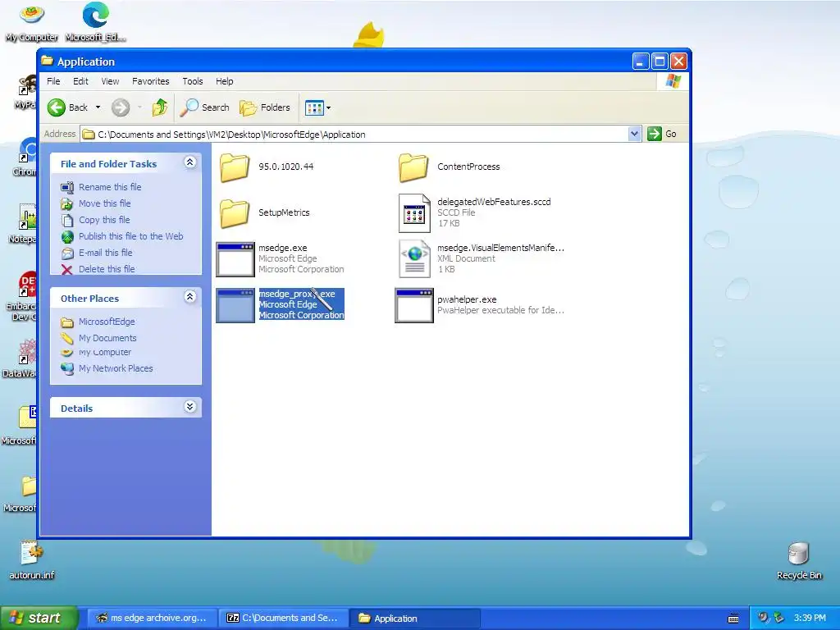Screen dimensions: 840x630
Task: Click the Application taskbar button
Action: tap(414, 618)
